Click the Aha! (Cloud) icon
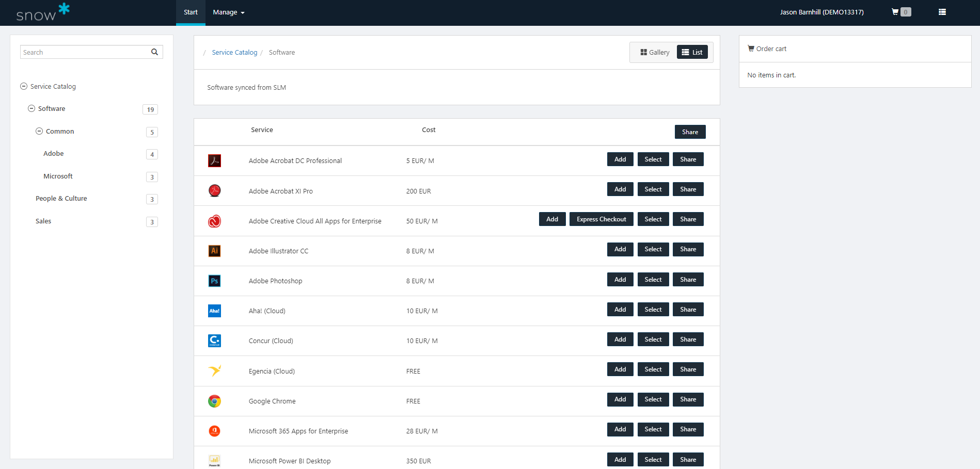980x469 pixels. (x=214, y=311)
